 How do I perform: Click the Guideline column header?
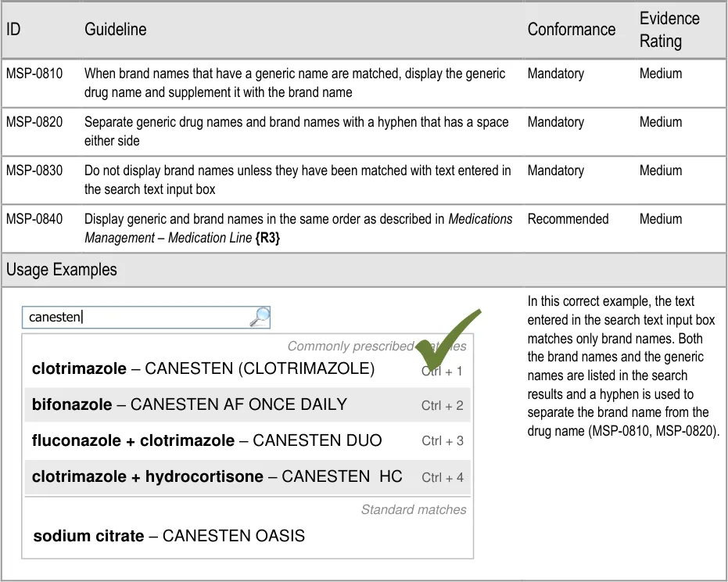point(115,30)
